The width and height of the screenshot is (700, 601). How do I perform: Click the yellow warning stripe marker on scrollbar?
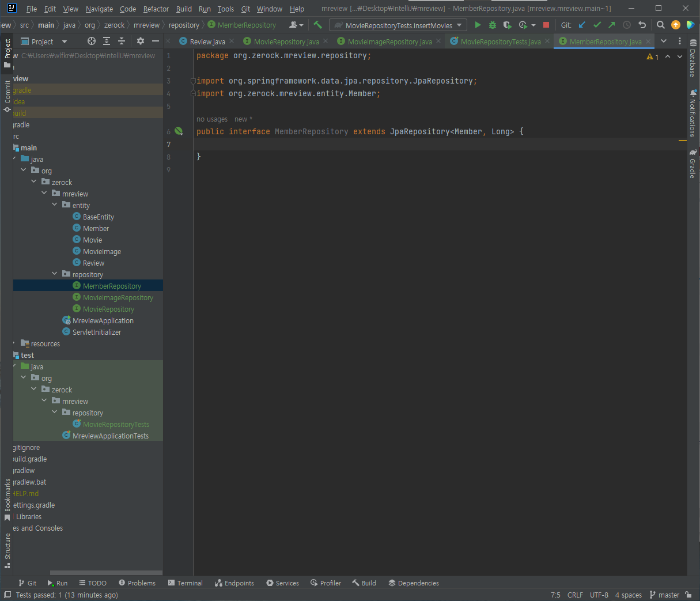click(682, 141)
